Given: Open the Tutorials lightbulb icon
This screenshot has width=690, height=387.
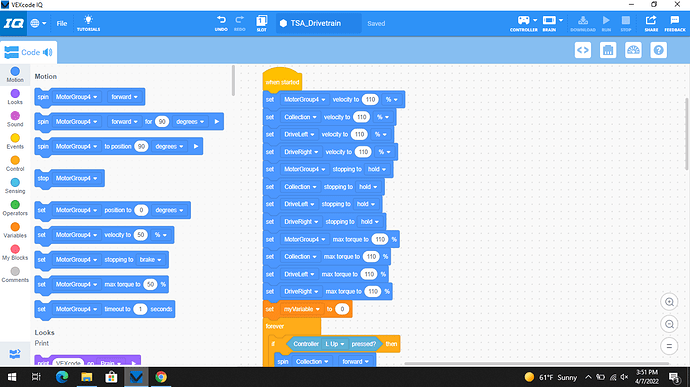Looking at the screenshot, I should 88,23.
